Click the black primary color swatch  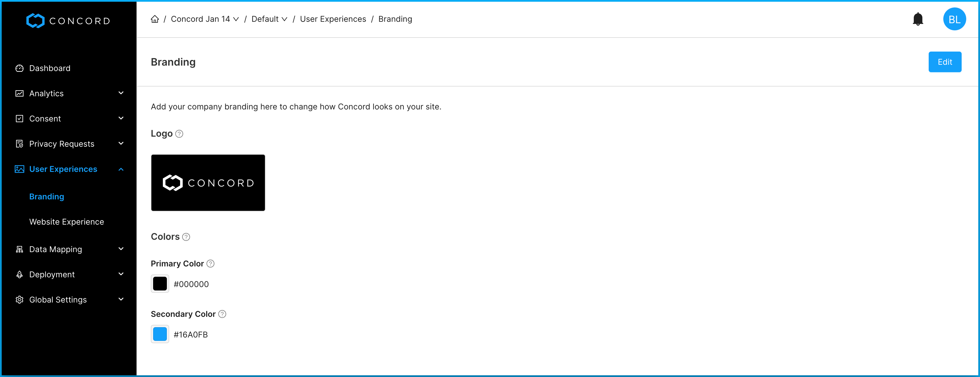coord(160,284)
